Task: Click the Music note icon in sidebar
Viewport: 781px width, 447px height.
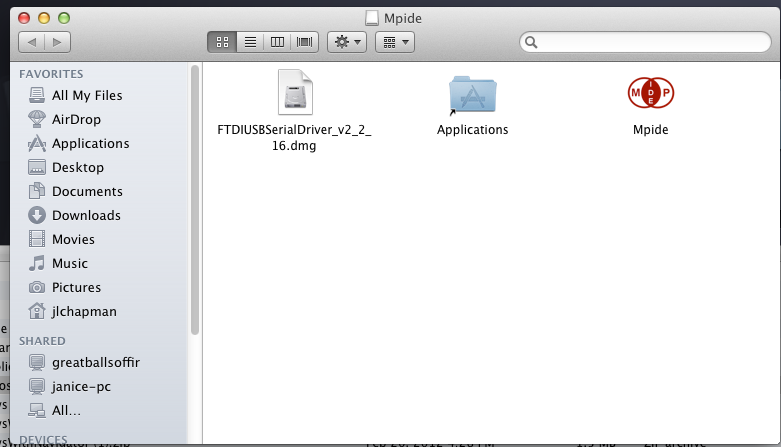Action: [36, 263]
